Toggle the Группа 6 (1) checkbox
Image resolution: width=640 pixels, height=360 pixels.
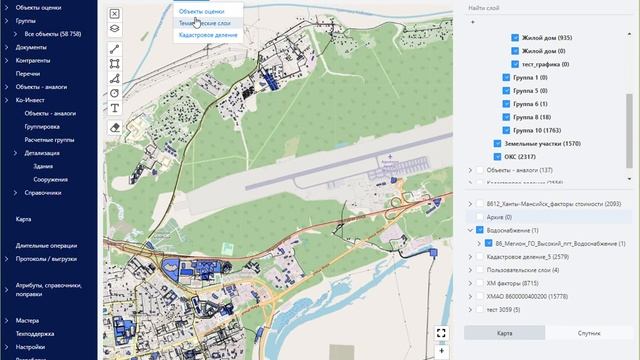[506, 104]
